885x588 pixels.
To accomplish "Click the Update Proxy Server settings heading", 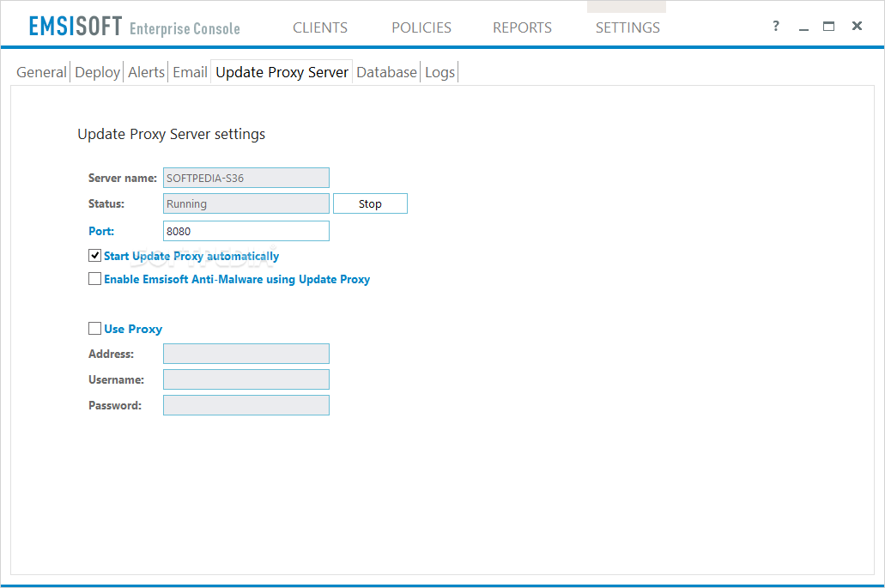I will pos(171,134).
